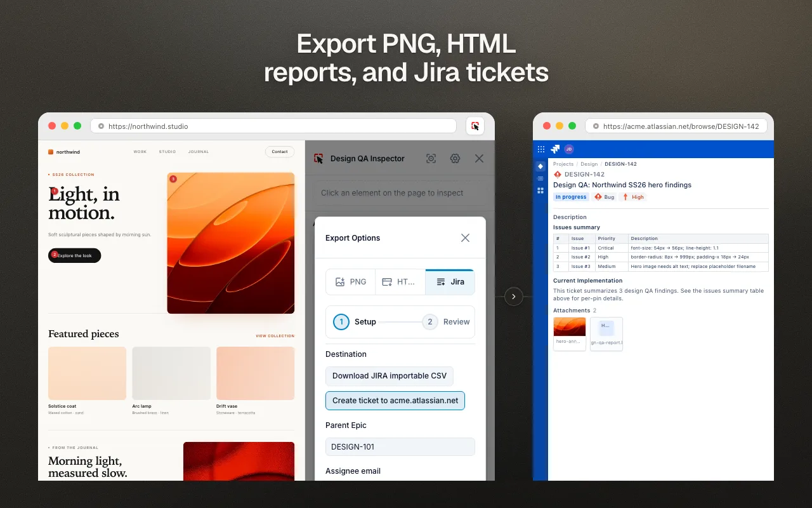This screenshot has width=812, height=508.
Task: Go to step 1 Setup
Action: click(x=355, y=322)
